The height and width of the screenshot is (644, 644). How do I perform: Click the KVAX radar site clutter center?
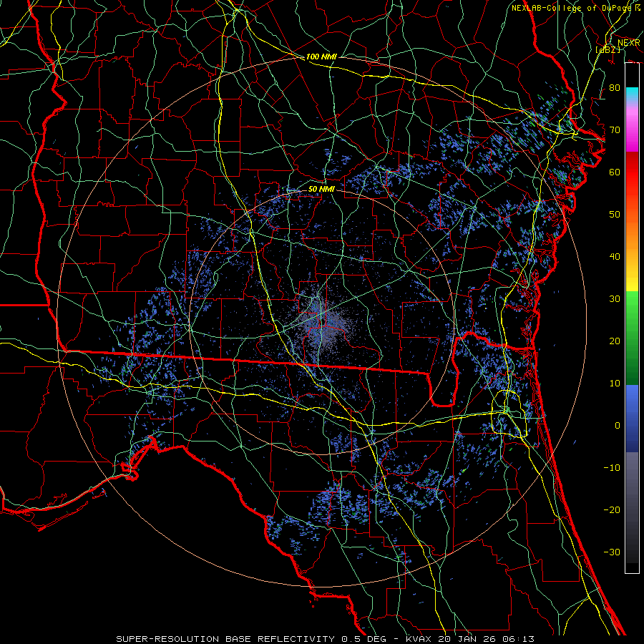tap(321, 323)
